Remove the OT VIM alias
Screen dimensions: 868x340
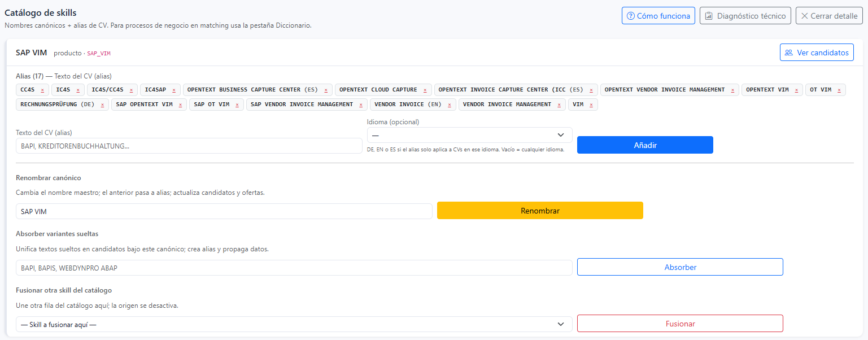point(839,90)
